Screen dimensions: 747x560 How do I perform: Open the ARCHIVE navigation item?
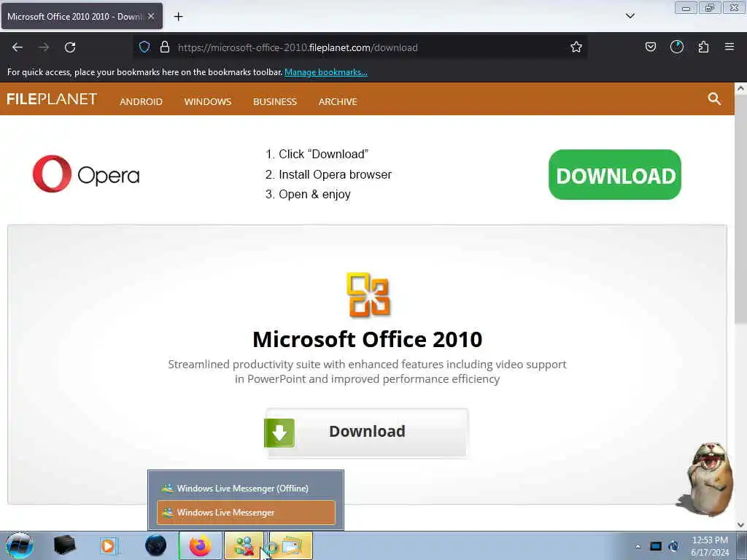(x=338, y=101)
